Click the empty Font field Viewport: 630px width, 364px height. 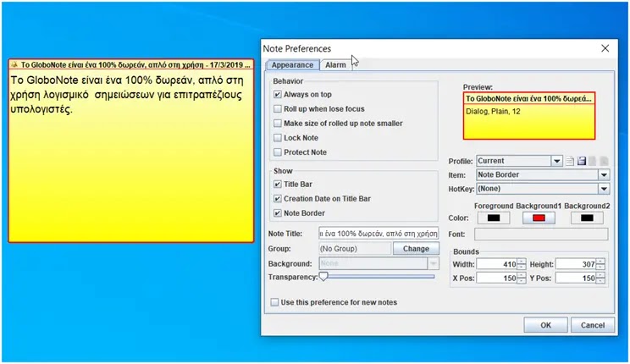tap(541, 234)
